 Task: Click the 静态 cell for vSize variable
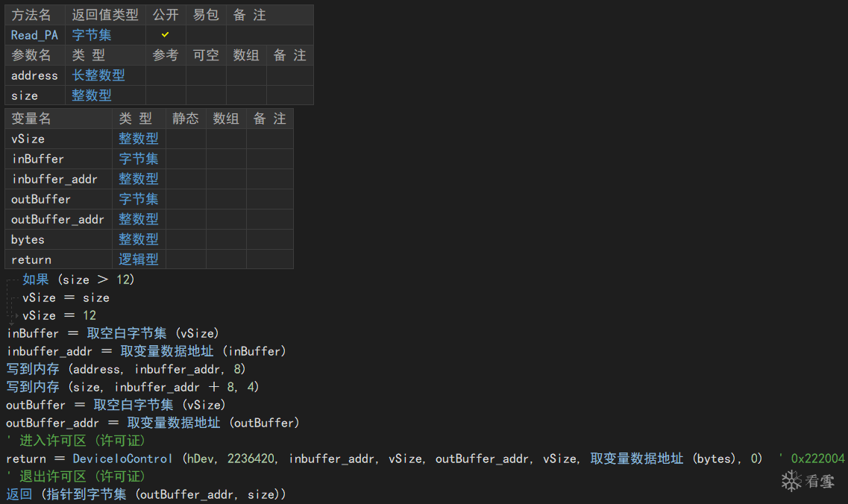click(x=186, y=139)
